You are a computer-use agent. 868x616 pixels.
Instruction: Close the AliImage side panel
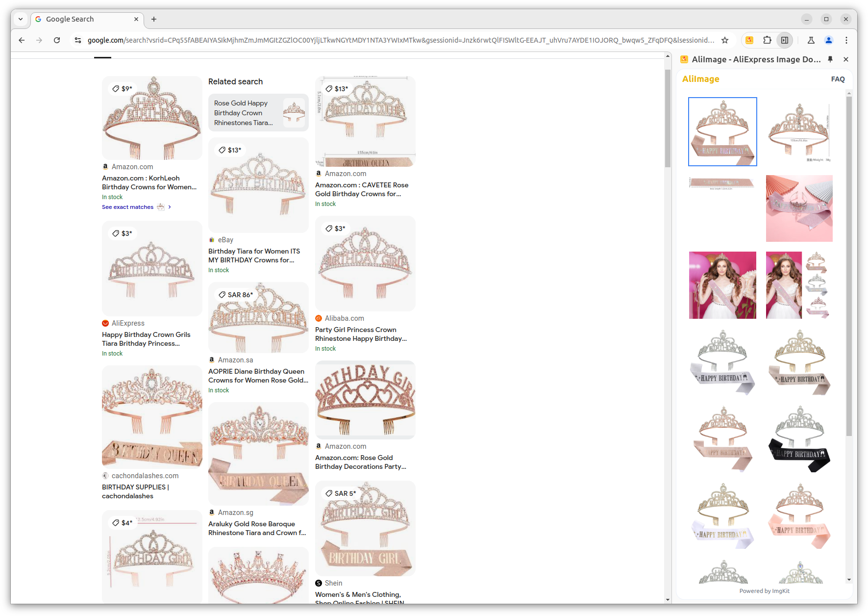coord(846,59)
